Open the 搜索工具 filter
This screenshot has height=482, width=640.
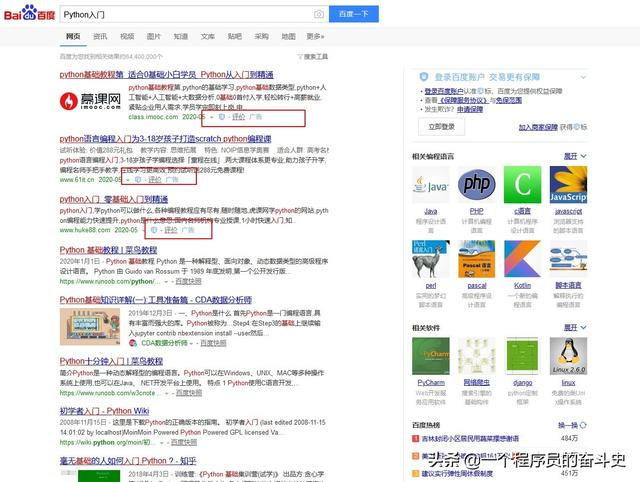[315, 57]
